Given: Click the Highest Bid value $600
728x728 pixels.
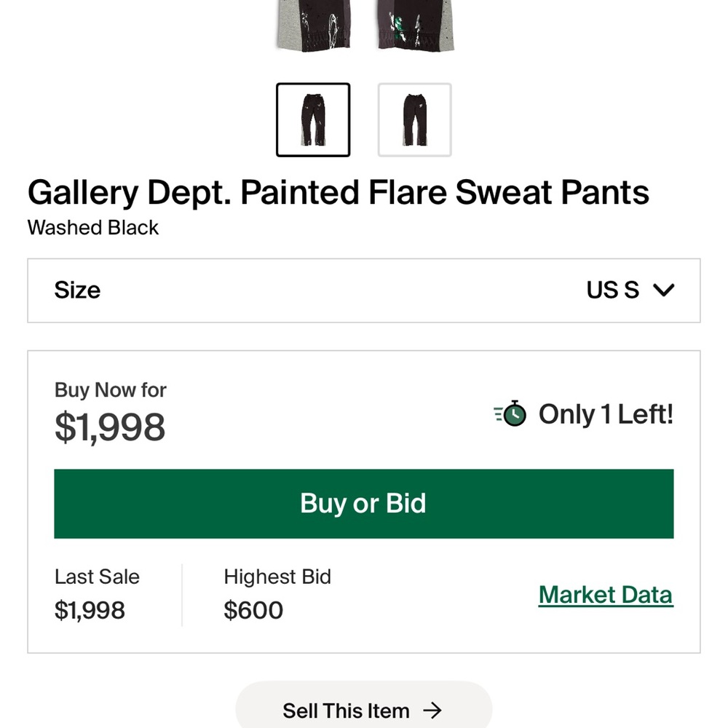Looking at the screenshot, I should (253, 610).
